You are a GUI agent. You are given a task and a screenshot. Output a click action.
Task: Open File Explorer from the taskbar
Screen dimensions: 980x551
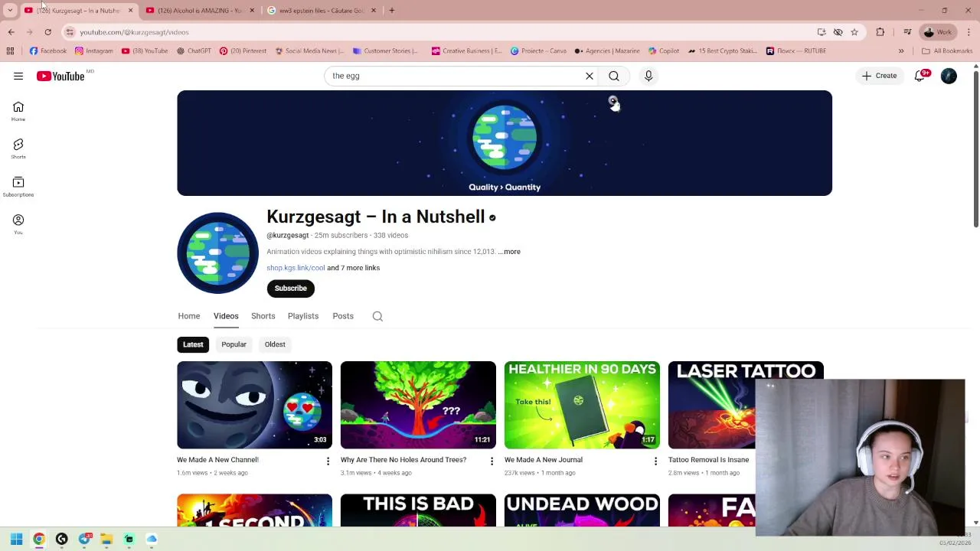click(106, 540)
